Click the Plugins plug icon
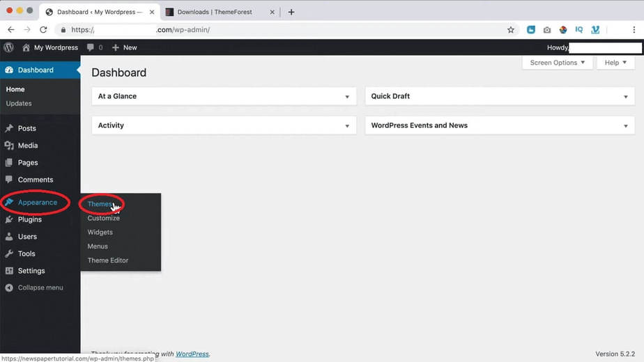 click(9, 219)
